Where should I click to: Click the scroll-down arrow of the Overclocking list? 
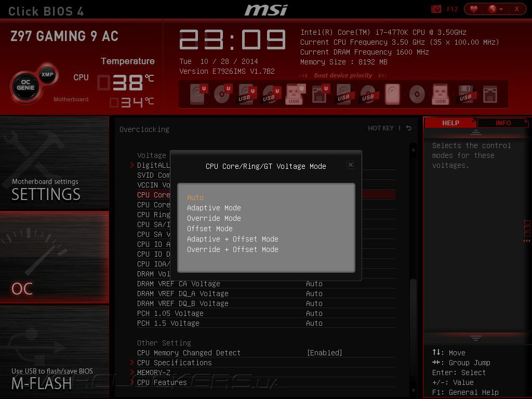[413, 391]
